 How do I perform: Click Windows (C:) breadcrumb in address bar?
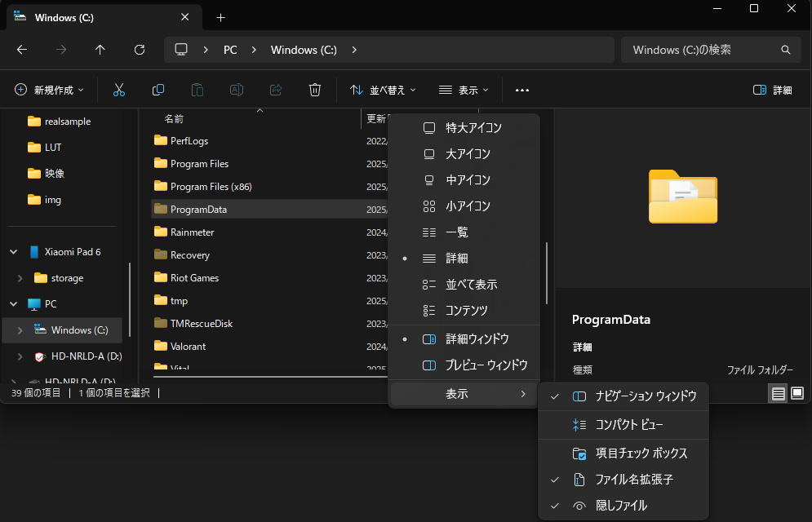tap(304, 50)
